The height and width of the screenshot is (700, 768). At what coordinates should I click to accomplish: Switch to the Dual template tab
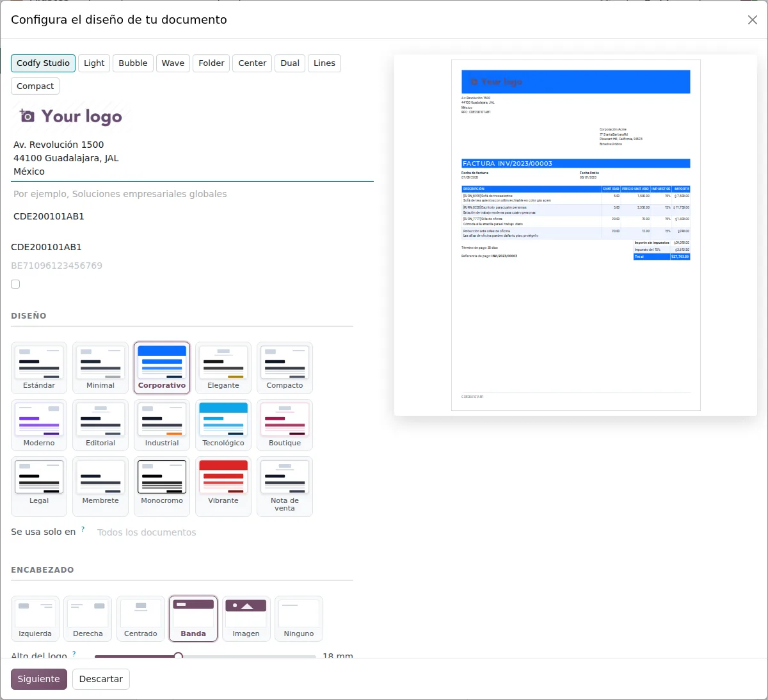290,63
